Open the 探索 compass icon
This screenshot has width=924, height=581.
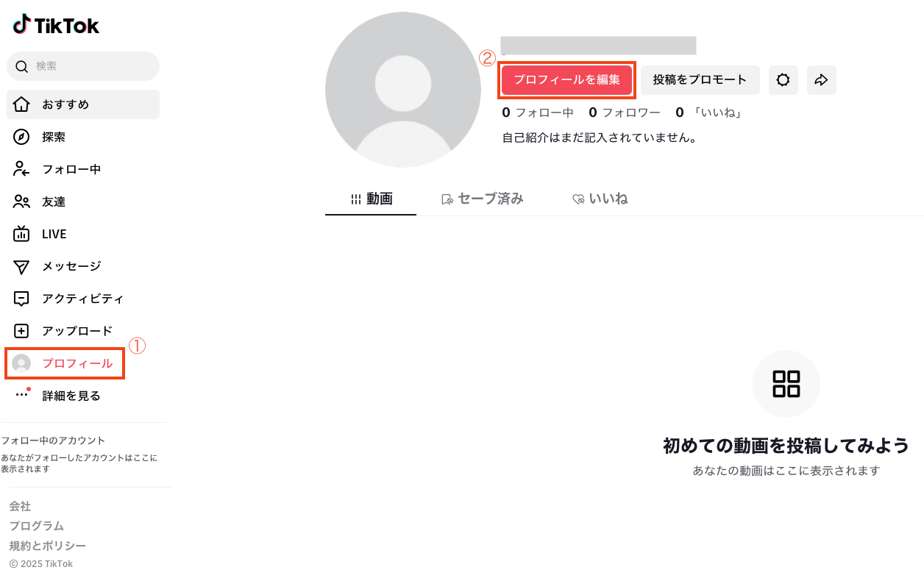click(x=21, y=137)
